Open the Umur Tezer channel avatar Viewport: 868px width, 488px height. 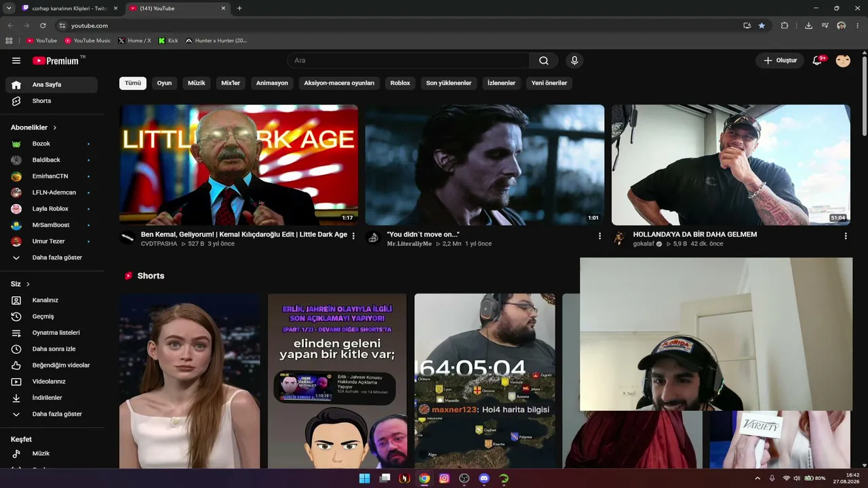(16, 241)
